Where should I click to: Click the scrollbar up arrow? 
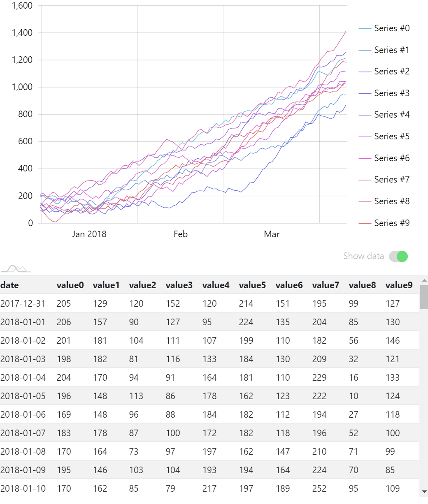click(424, 281)
